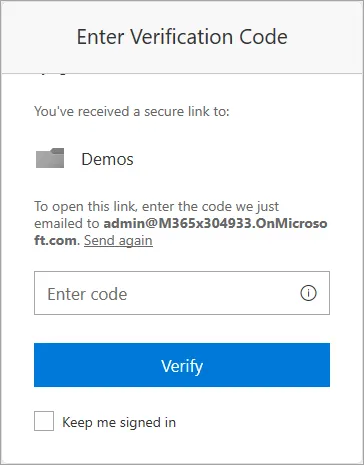
Task: Focus the Enter code input field
Action: click(182, 293)
